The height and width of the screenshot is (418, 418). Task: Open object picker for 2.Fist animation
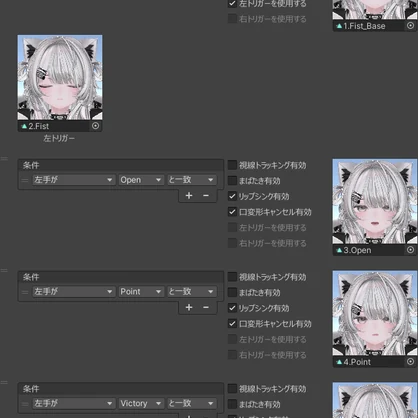pos(95,126)
